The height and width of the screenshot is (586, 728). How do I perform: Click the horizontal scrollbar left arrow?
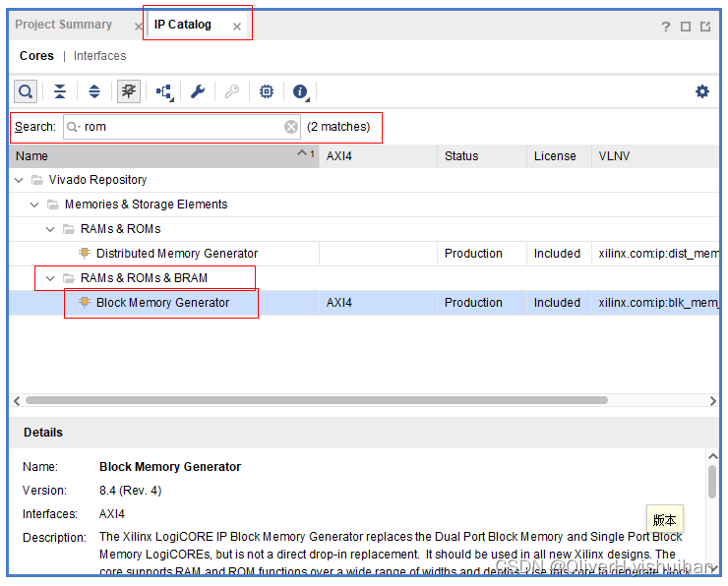click(x=17, y=401)
